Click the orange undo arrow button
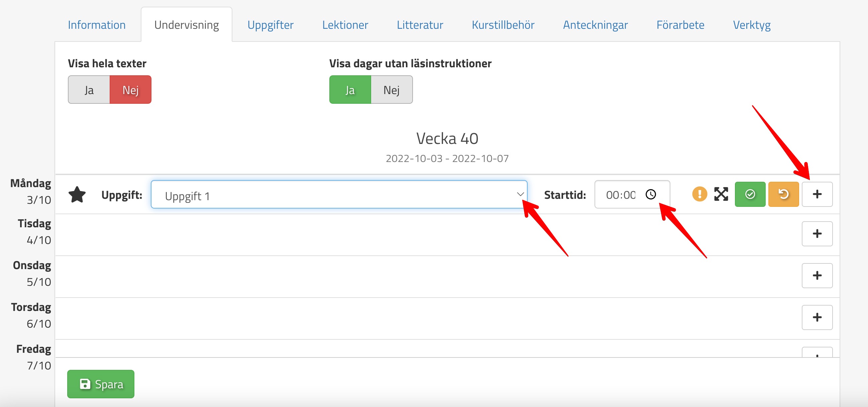 pyautogui.click(x=783, y=194)
